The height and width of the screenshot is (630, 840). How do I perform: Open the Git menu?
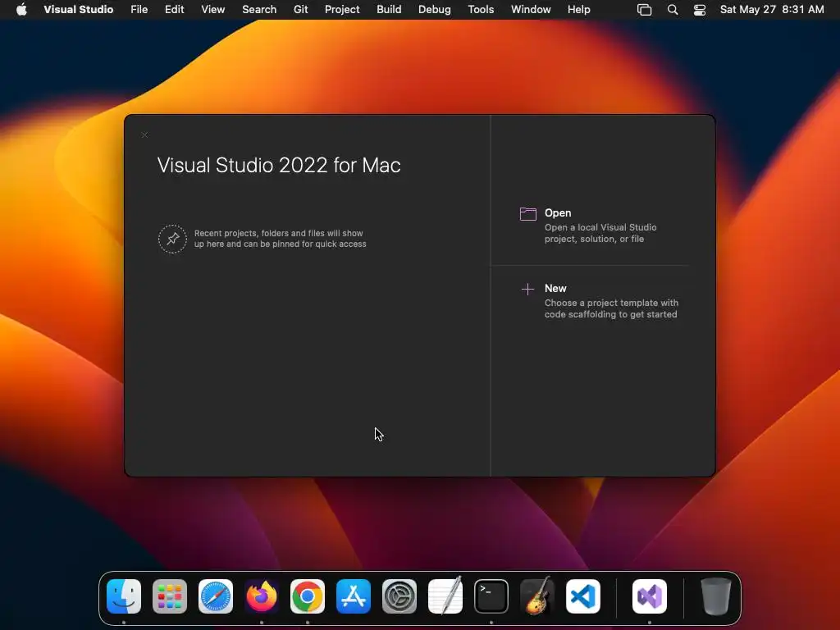coord(301,10)
